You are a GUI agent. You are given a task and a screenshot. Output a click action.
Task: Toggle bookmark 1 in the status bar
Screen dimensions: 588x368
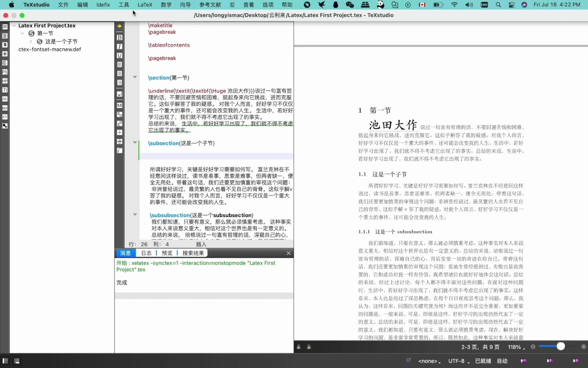tap(523, 361)
